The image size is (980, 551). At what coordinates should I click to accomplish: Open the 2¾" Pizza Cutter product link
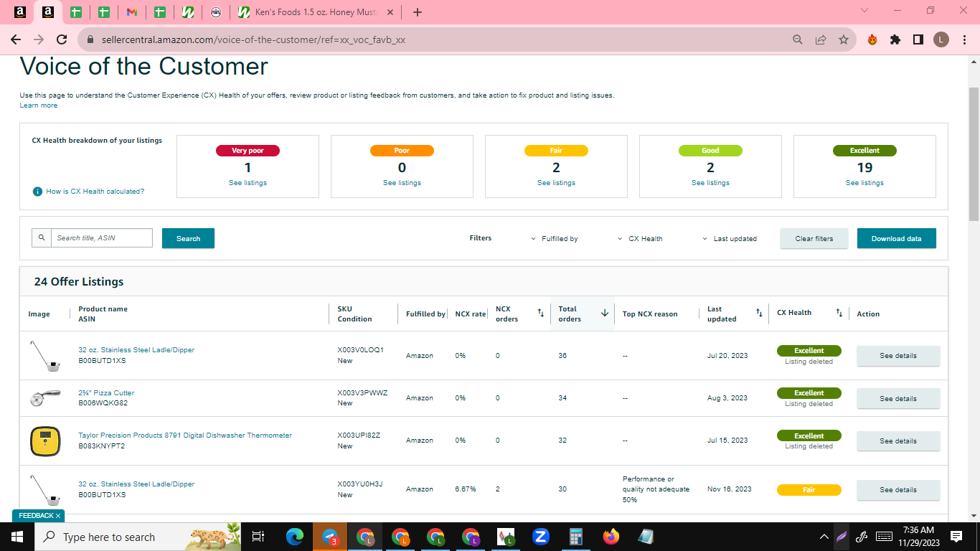tap(106, 393)
